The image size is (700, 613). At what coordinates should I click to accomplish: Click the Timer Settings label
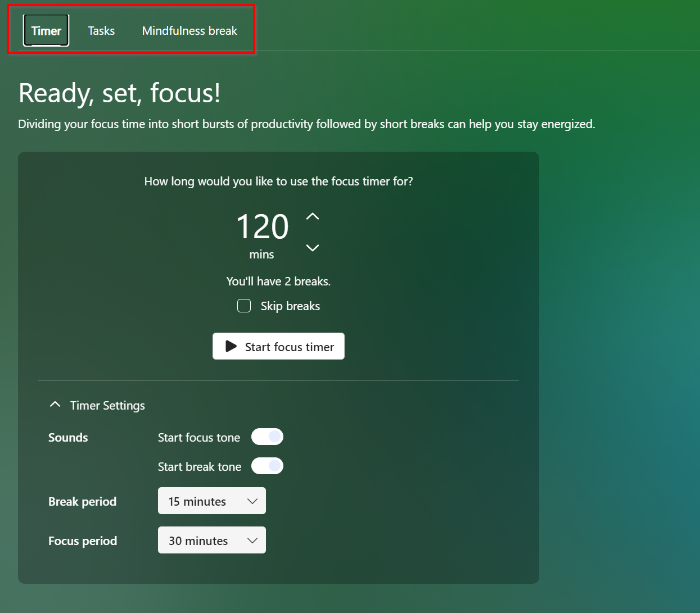click(x=107, y=405)
